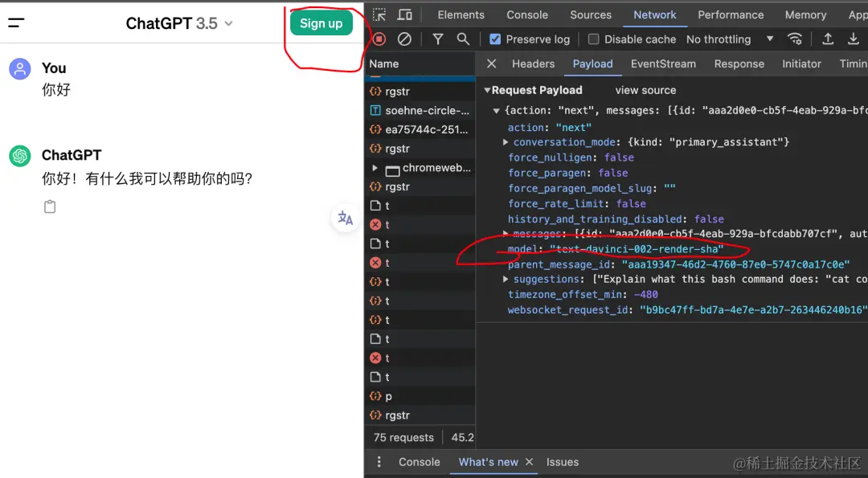
Task: Expand the chromeweb... folder row
Action: coord(375,168)
